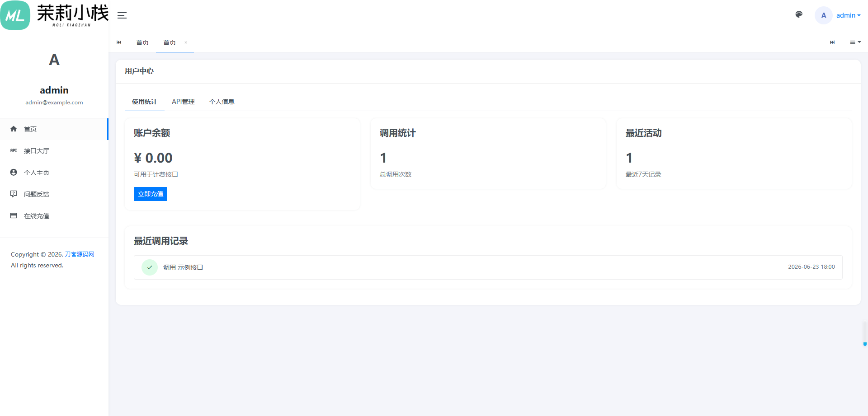Click the tab scroll-left rewind icon
The width and height of the screenshot is (868, 416).
point(119,42)
